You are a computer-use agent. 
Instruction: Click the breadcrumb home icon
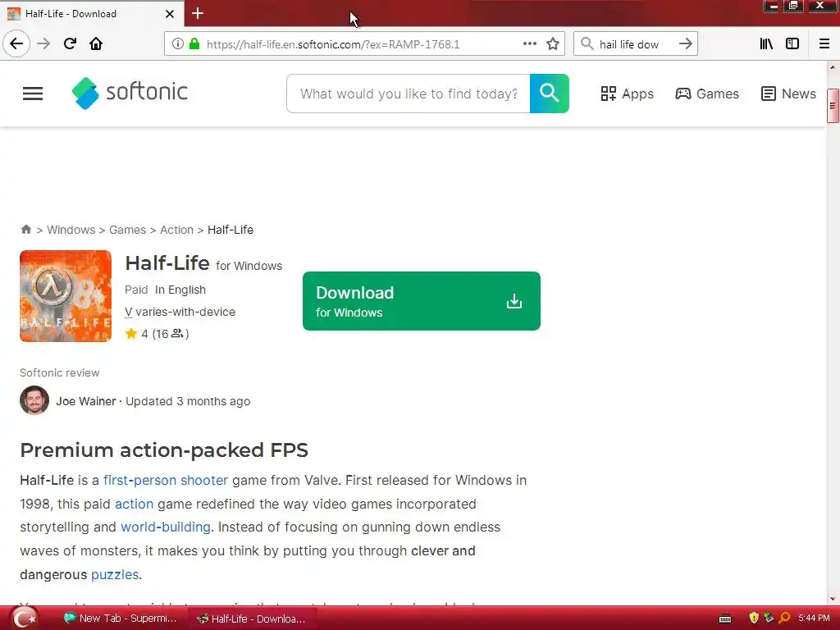[x=25, y=230]
